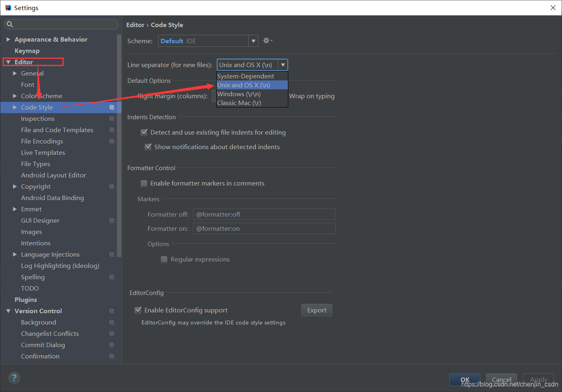Expand Language Injections subtree arrow
Image resolution: width=562 pixels, height=392 pixels.
[15, 254]
